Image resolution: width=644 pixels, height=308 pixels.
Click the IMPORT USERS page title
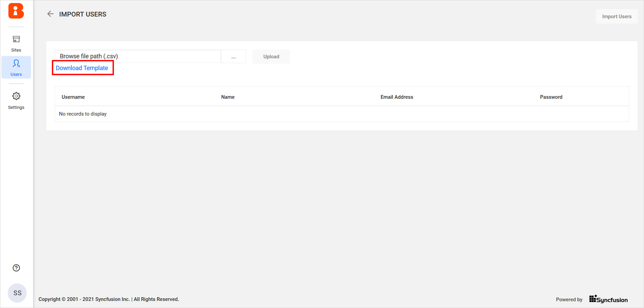pos(83,14)
